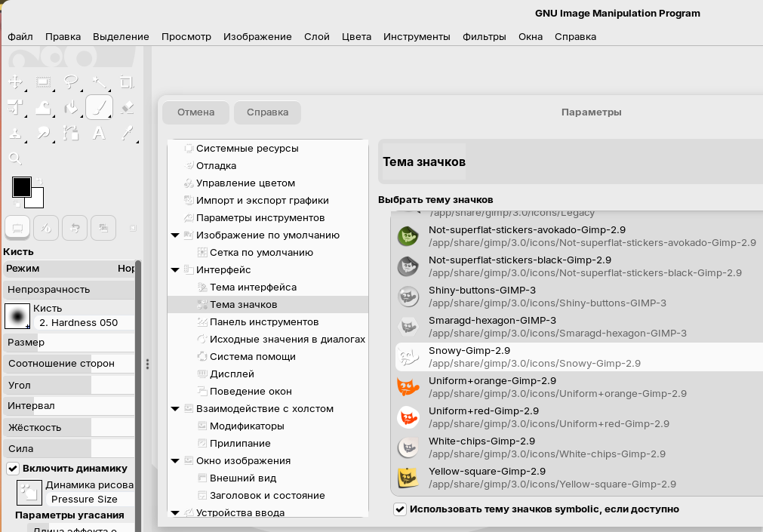Click the Размер size slider
763x532 pixels.
pos(69,342)
